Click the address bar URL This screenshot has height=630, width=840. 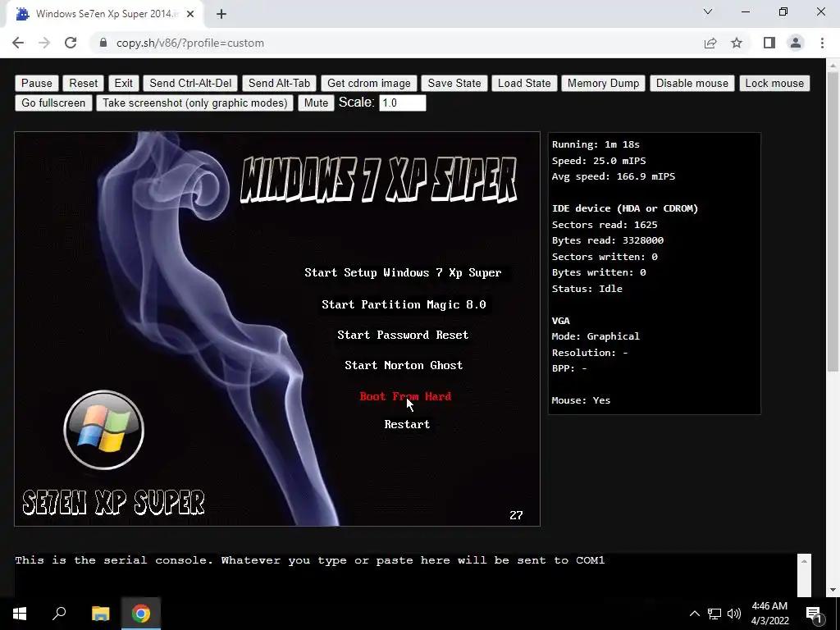(190, 43)
